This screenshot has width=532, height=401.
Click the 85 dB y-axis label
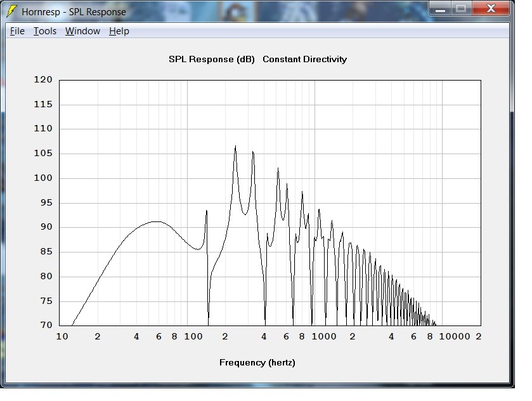pyautogui.click(x=46, y=252)
